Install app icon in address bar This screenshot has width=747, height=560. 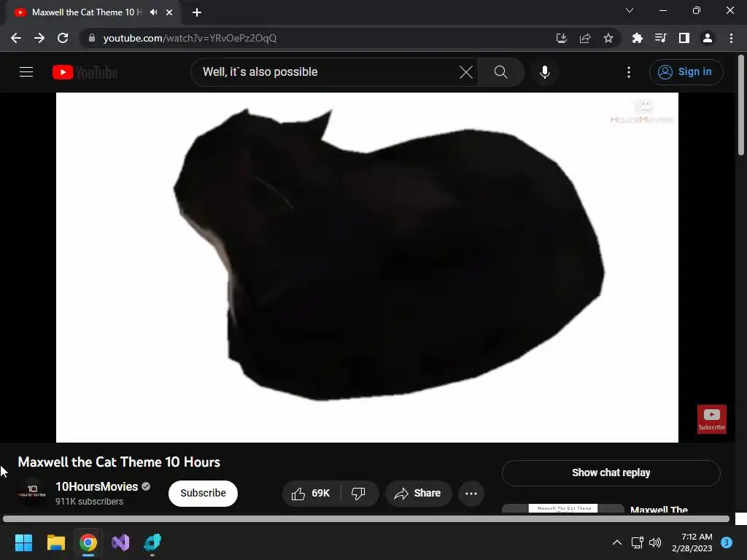click(561, 38)
